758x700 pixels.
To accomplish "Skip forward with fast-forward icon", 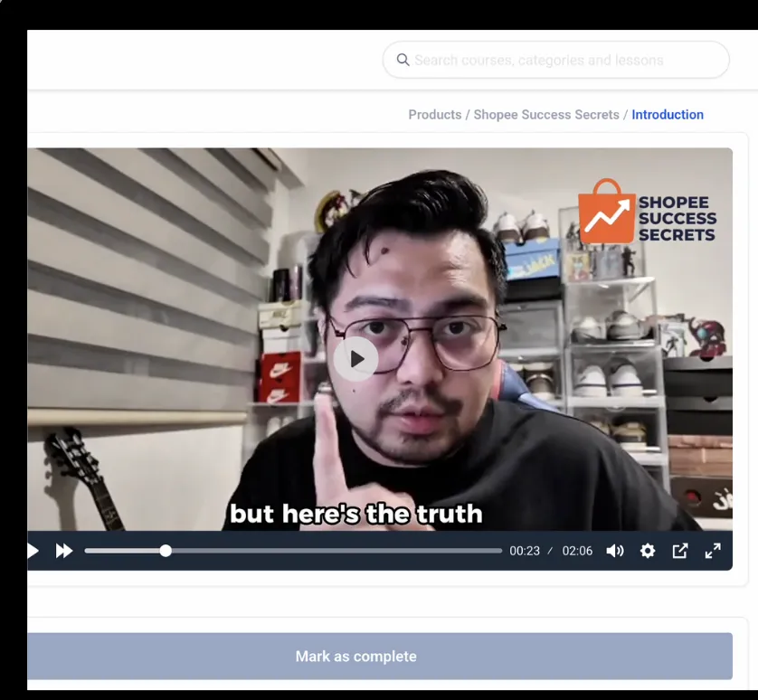I will coord(64,551).
